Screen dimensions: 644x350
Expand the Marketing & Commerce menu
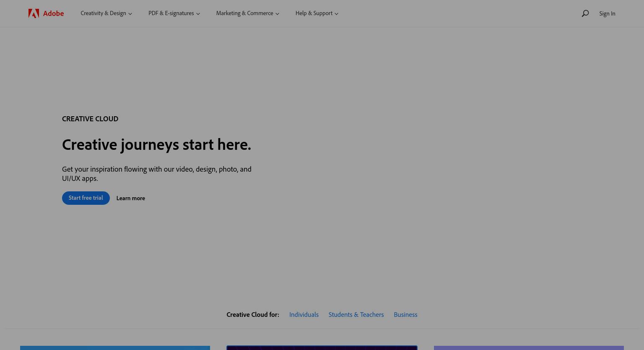[x=247, y=13]
